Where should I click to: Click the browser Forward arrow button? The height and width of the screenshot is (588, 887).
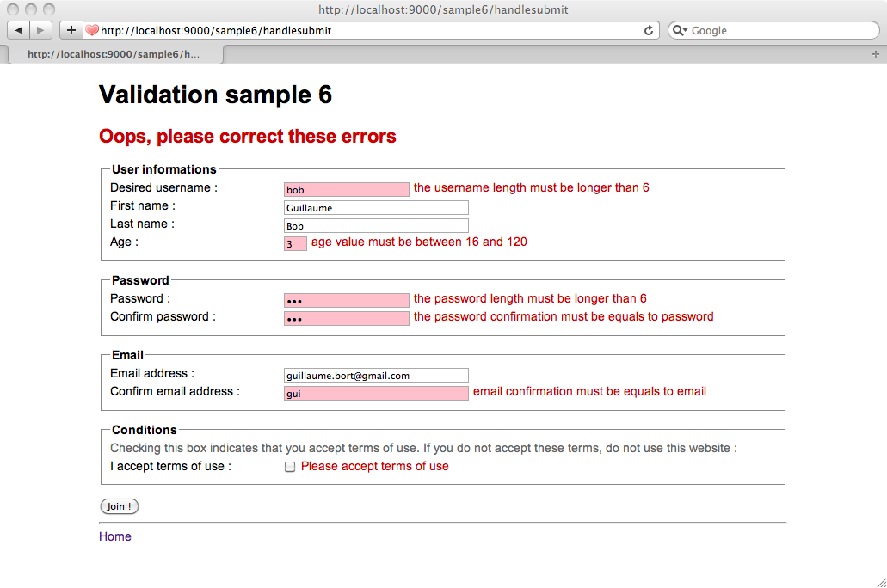[x=41, y=30]
